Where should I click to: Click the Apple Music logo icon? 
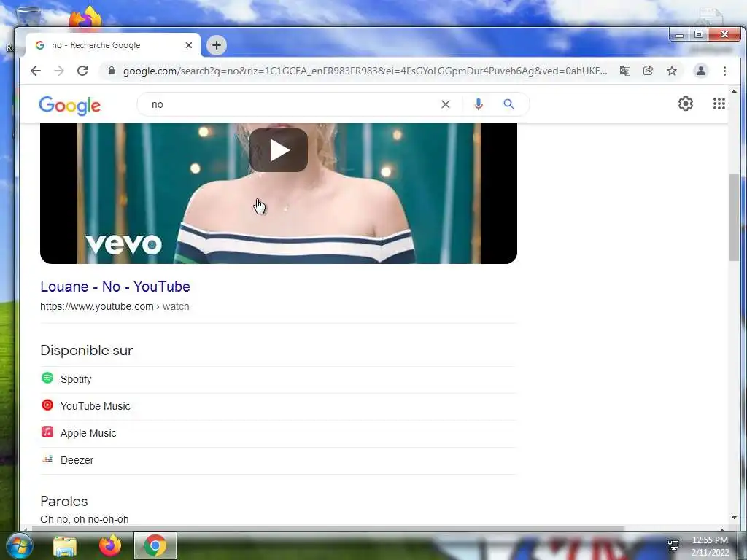click(47, 432)
